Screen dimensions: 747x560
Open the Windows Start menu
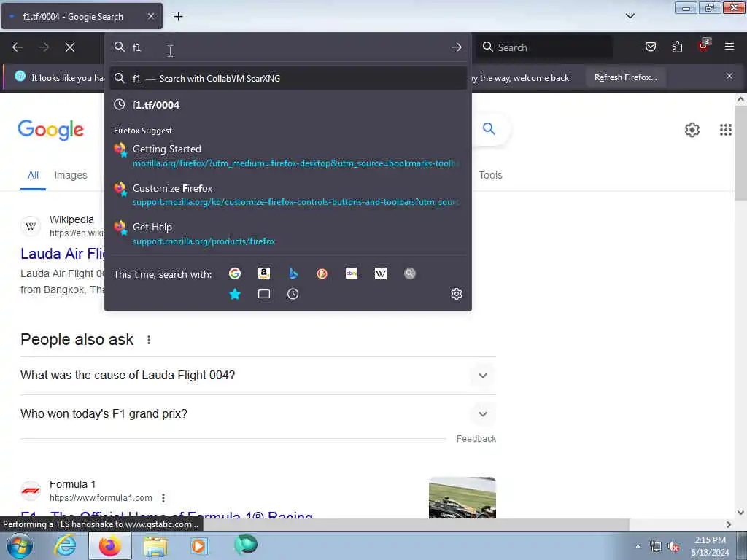(19, 545)
